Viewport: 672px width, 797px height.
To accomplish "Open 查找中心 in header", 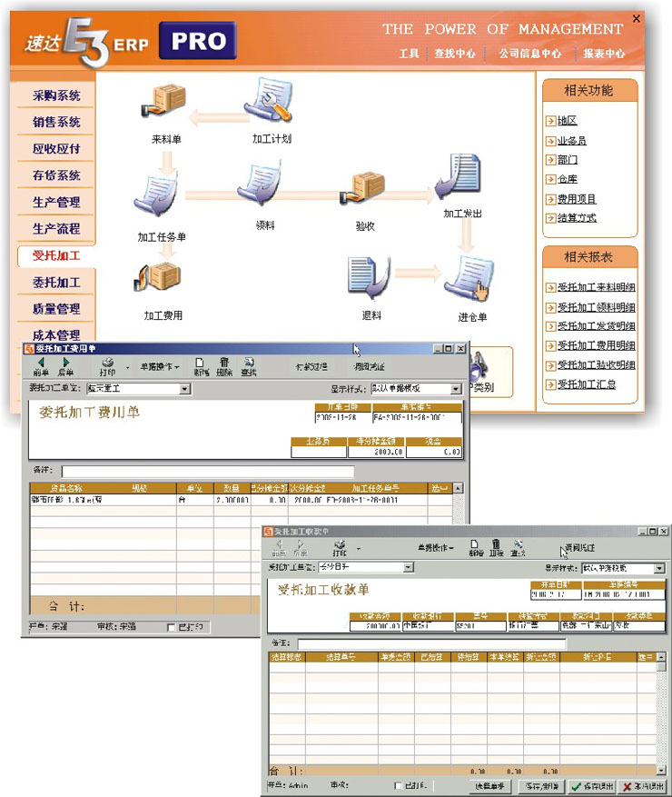I will (455, 54).
